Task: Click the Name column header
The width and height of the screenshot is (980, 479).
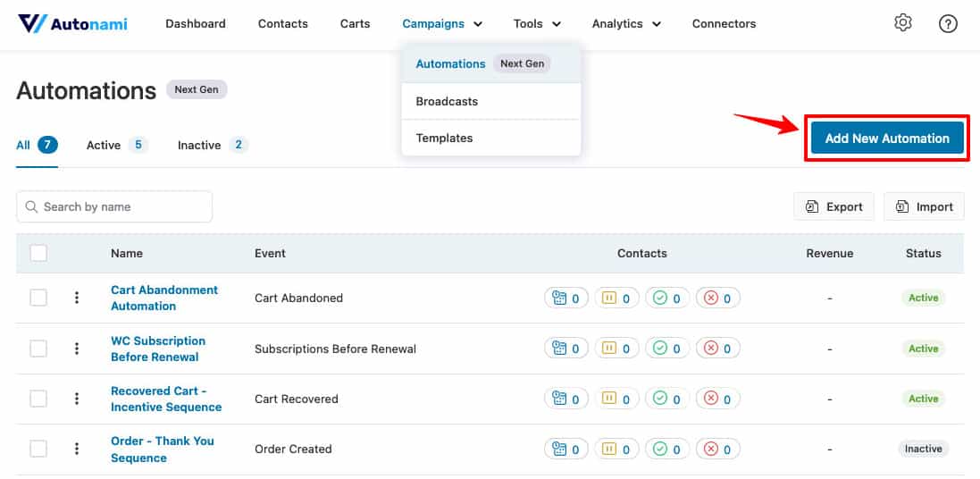Action: 127,253
